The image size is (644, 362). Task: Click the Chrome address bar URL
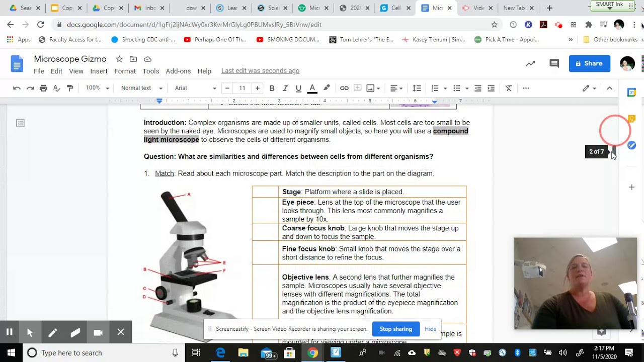coord(194,25)
